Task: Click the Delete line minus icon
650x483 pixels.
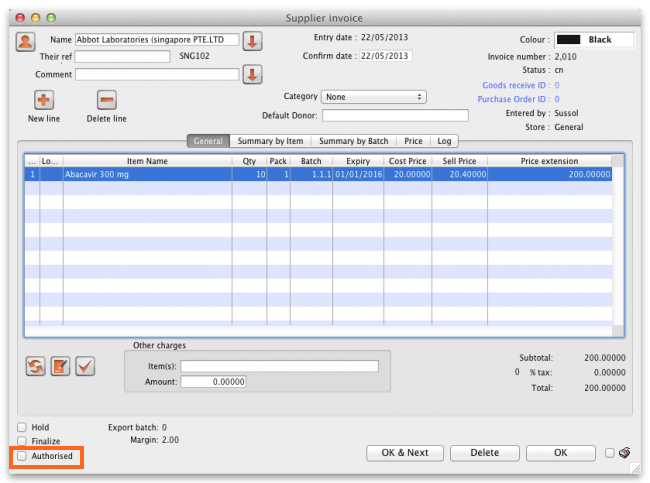Action: coord(106,100)
